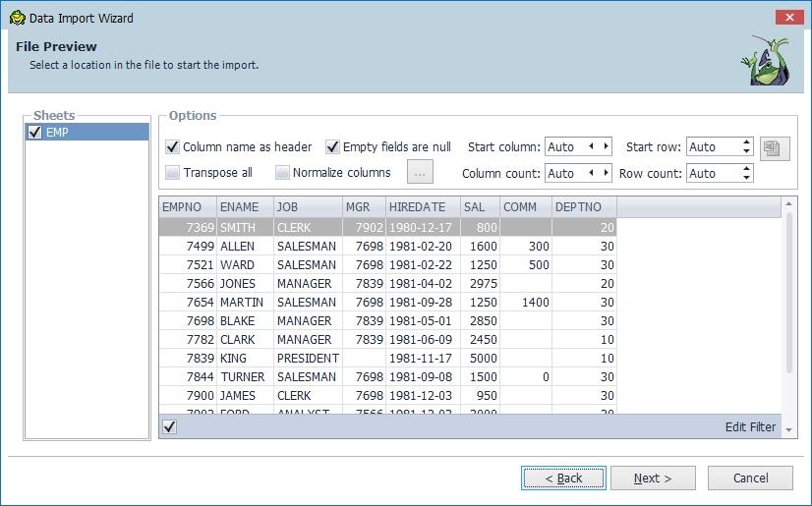
Task: Increment the Start row spinner
Action: 746,142
